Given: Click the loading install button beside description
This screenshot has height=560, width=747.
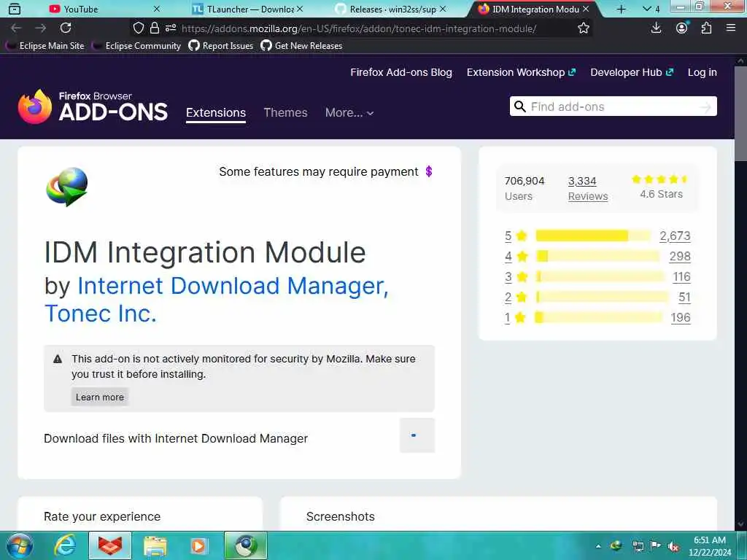Looking at the screenshot, I should [417, 435].
